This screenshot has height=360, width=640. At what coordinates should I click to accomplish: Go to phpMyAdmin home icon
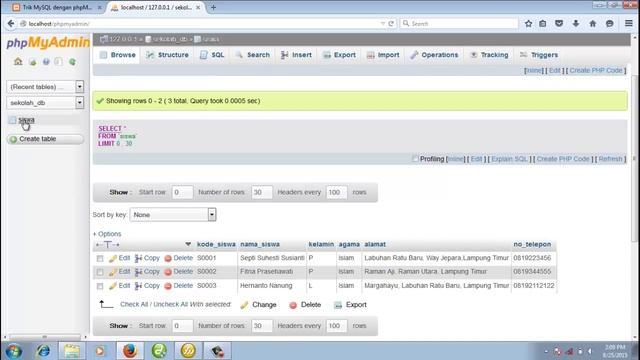pyautogui.click(x=18, y=62)
